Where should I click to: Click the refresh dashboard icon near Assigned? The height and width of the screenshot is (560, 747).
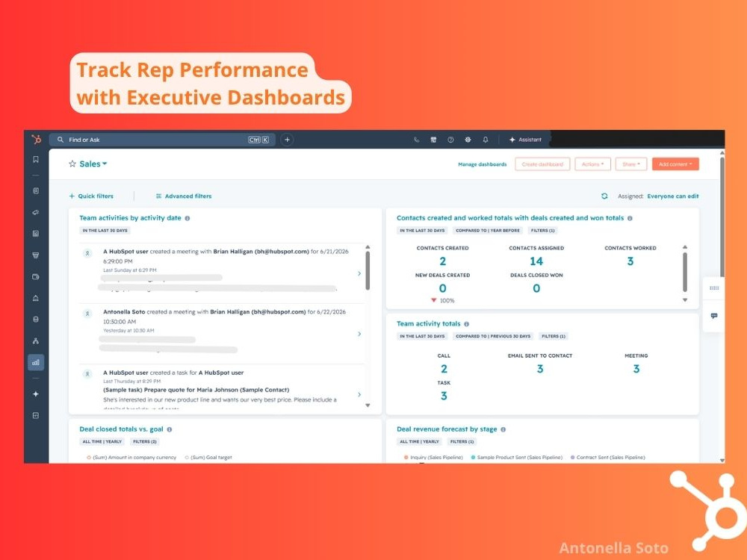[604, 196]
